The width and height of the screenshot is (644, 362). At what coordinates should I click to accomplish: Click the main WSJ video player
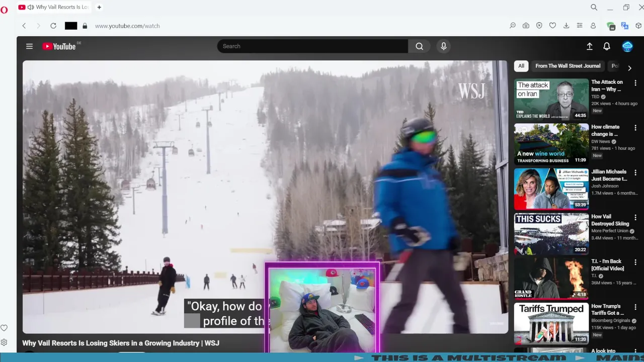(265, 197)
